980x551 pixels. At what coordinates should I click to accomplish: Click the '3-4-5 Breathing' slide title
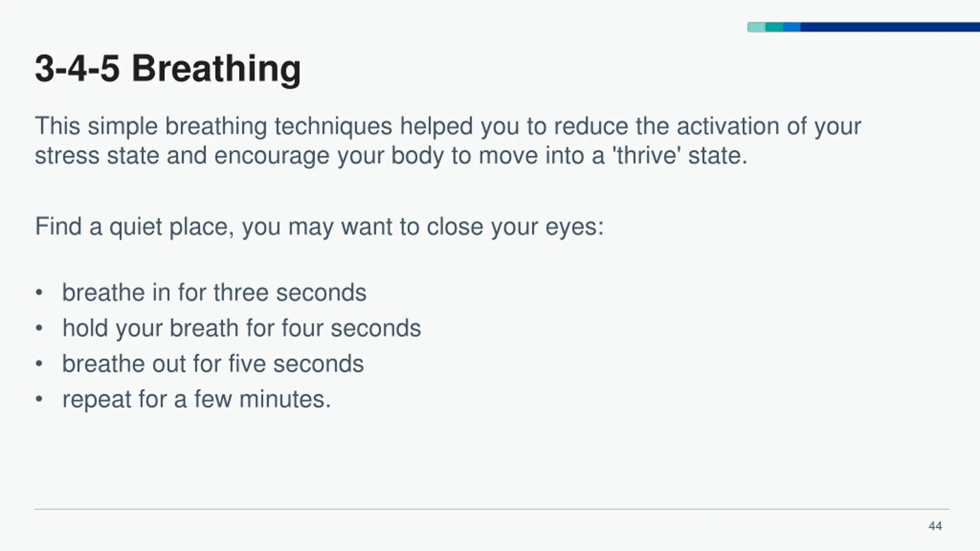[x=168, y=69]
